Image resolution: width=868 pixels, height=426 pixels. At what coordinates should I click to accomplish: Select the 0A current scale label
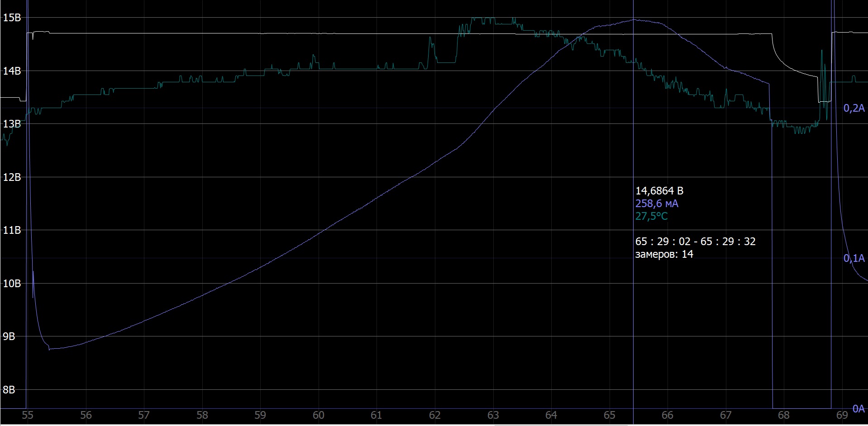(x=858, y=409)
